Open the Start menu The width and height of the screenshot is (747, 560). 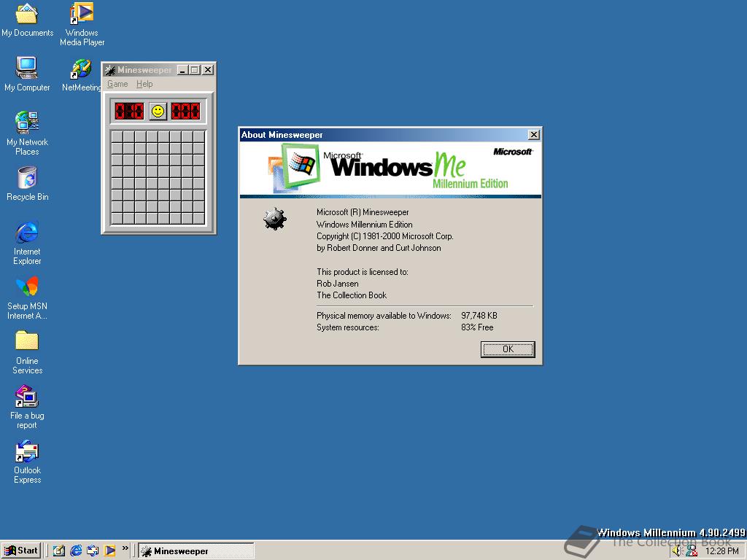tap(21, 551)
